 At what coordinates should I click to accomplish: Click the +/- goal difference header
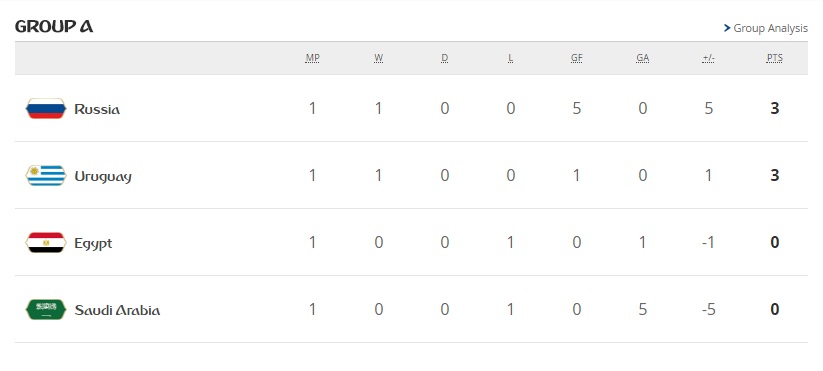(709, 58)
